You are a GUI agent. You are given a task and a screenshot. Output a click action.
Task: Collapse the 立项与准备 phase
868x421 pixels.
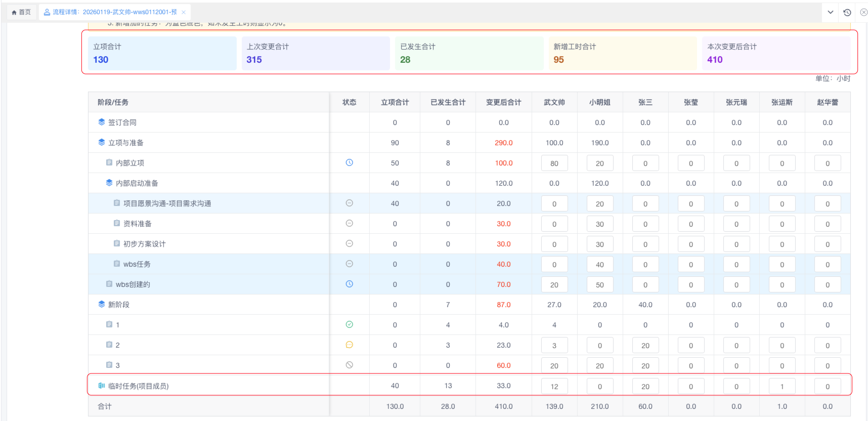click(102, 142)
